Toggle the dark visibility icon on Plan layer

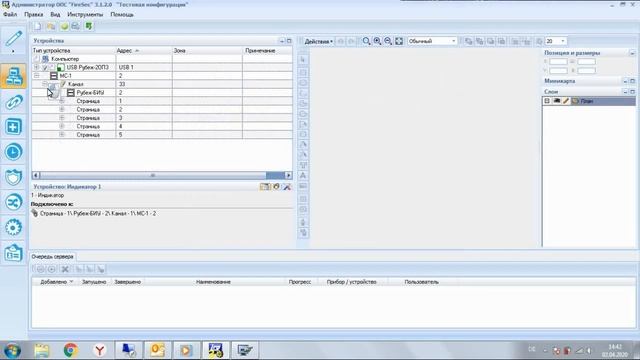[557, 101]
